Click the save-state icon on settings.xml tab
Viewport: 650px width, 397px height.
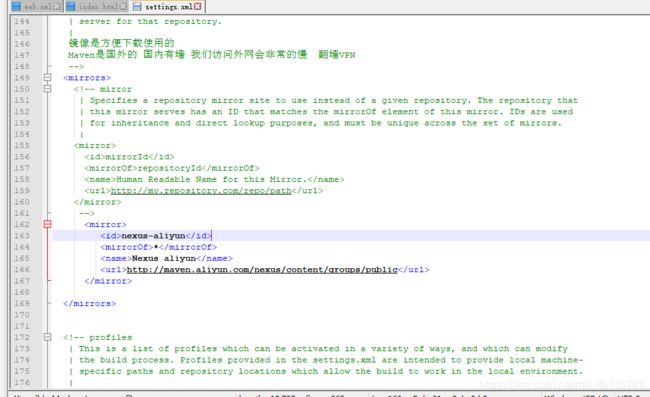point(137,6)
